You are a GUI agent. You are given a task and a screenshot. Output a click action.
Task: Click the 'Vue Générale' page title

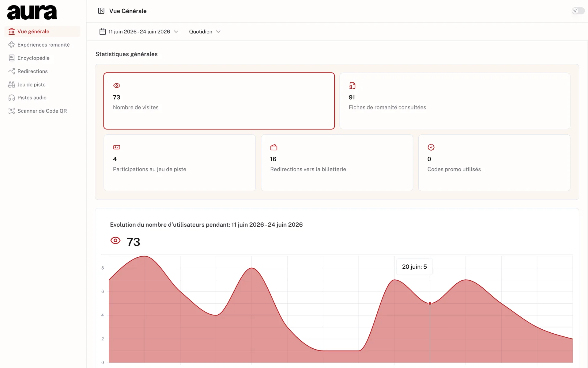(128, 11)
